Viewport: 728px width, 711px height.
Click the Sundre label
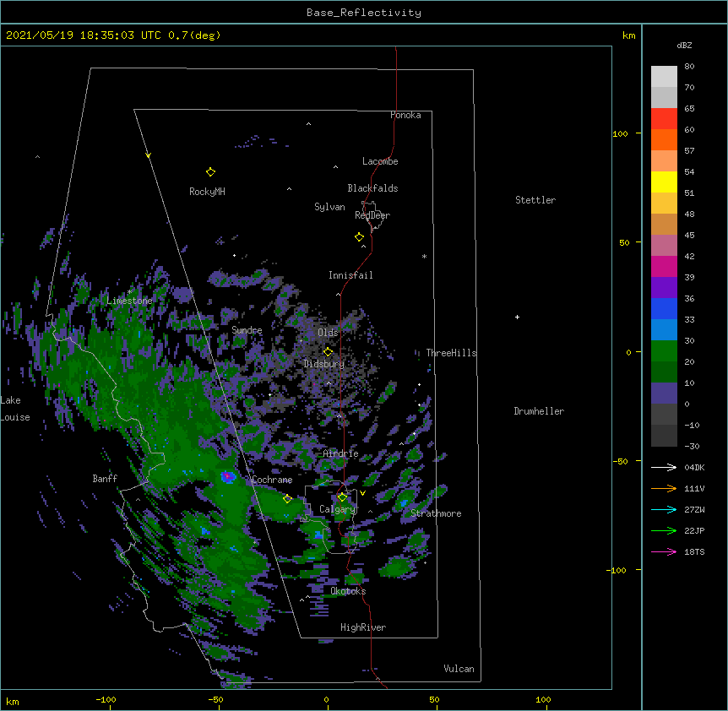[x=247, y=330]
